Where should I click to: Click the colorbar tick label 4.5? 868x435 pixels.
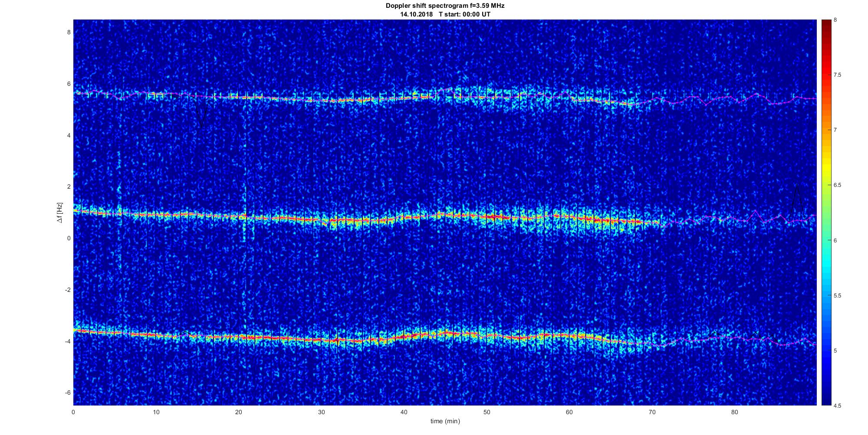coord(838,406)
